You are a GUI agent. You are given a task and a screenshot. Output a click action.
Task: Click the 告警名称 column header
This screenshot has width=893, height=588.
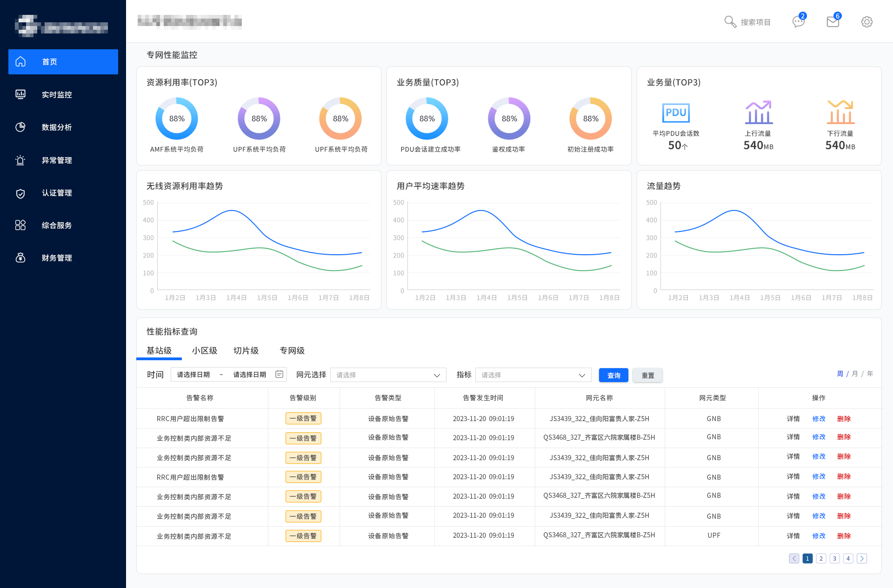point(200,398)
